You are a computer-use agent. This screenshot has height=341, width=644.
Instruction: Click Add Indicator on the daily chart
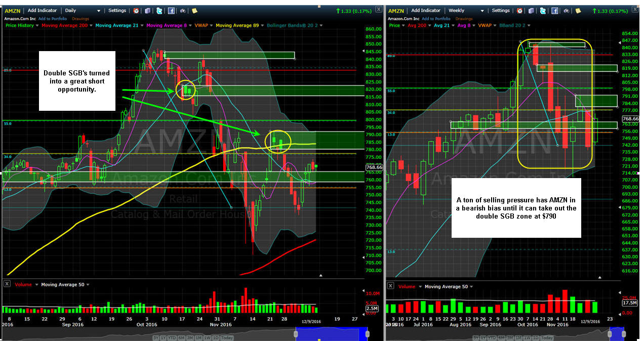click(42, 10)
